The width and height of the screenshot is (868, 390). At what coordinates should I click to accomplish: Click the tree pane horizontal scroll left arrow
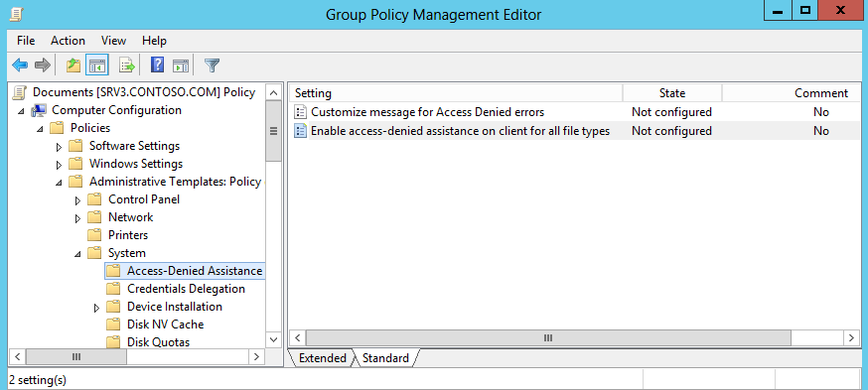17,357
